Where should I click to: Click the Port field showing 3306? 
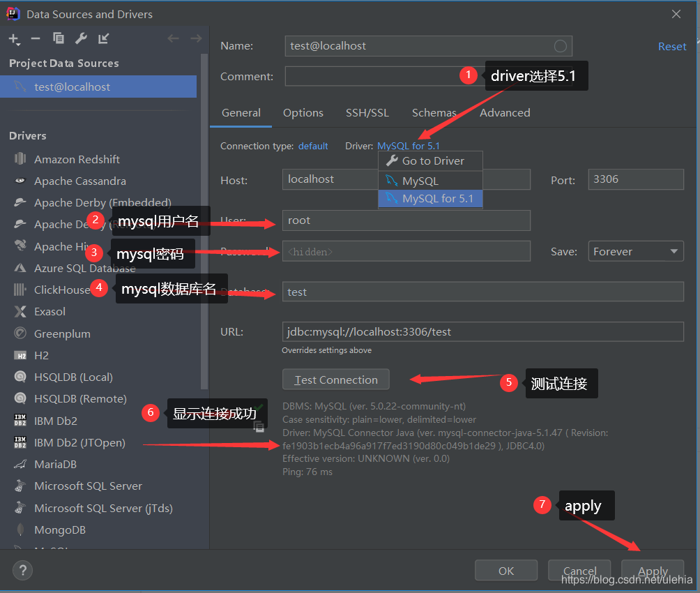636,179
